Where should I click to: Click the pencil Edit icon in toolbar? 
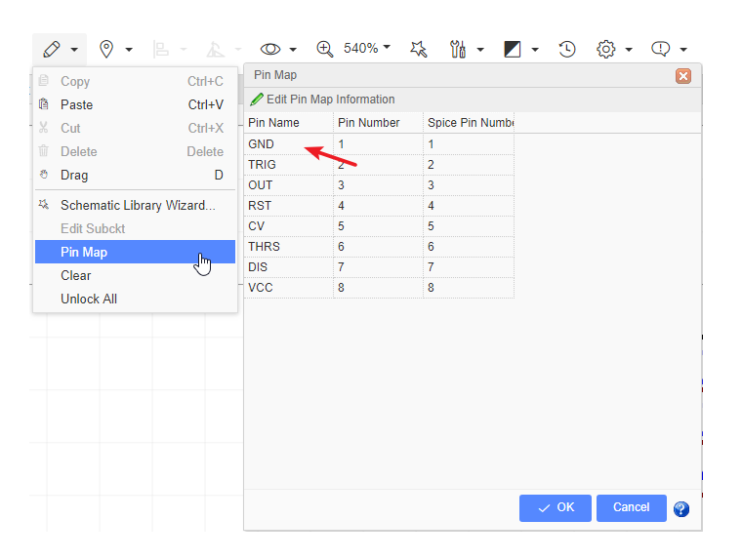click(52, 49)
